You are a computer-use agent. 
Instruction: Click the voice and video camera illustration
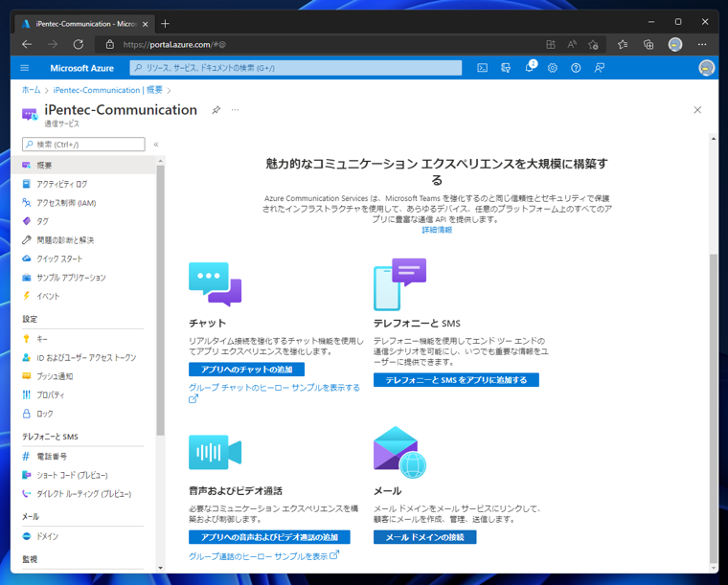click(x=215, y=452)
